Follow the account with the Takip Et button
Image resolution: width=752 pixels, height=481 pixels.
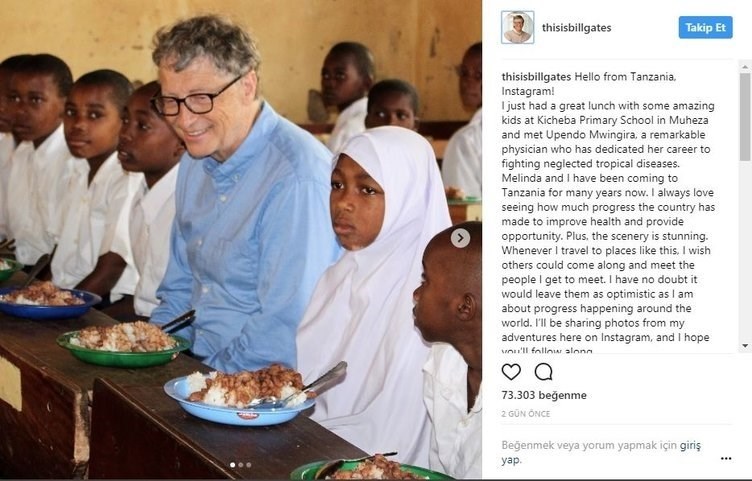[x=705, y=27]
